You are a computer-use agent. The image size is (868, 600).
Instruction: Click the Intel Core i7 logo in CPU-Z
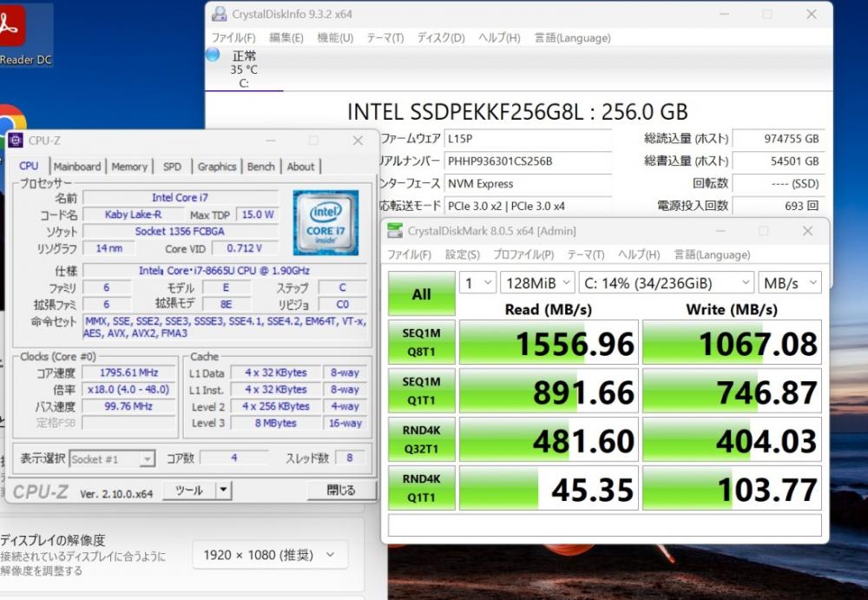point(325,222)
